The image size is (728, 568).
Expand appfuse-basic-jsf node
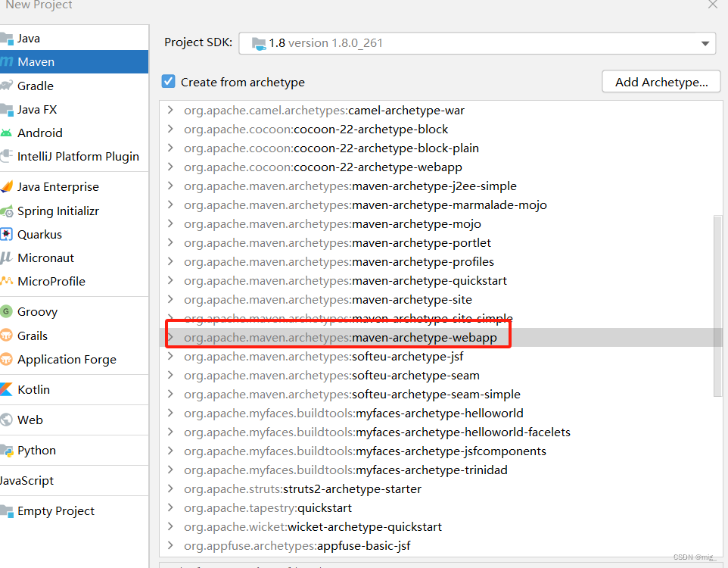170,545
